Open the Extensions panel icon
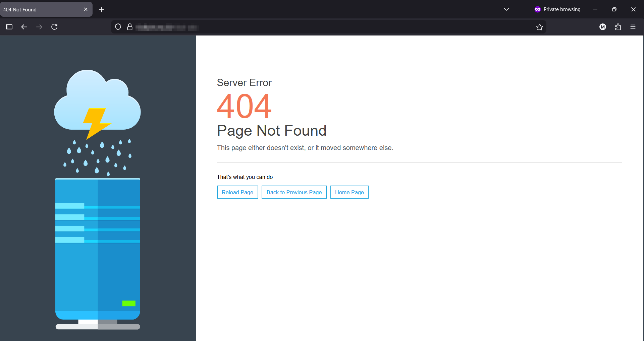This screenshot has height=341, width=644. click(x=618, y=27)
